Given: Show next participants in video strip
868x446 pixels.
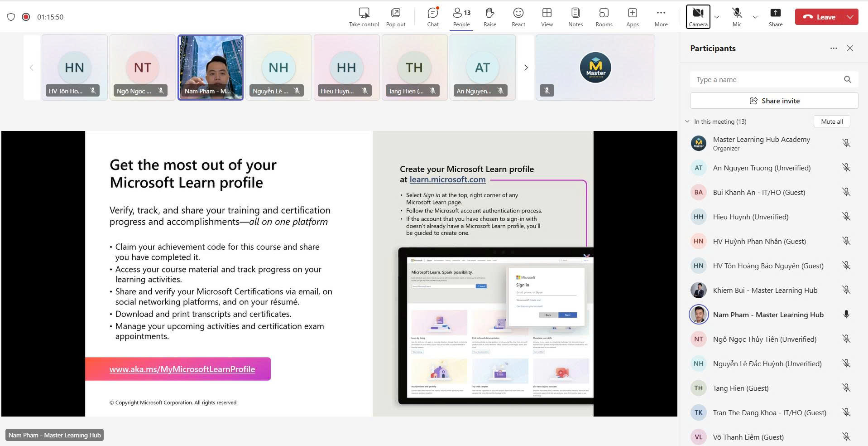Looking at the screenshot, I should pyautogui.click(x=526, y=68).
